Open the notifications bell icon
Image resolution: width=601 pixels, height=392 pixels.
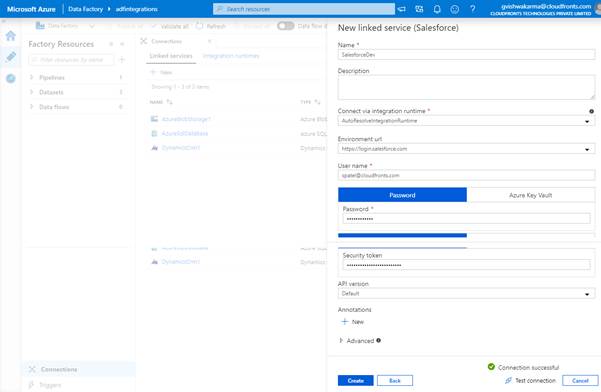pyautogui.click(x=437, y=9)
